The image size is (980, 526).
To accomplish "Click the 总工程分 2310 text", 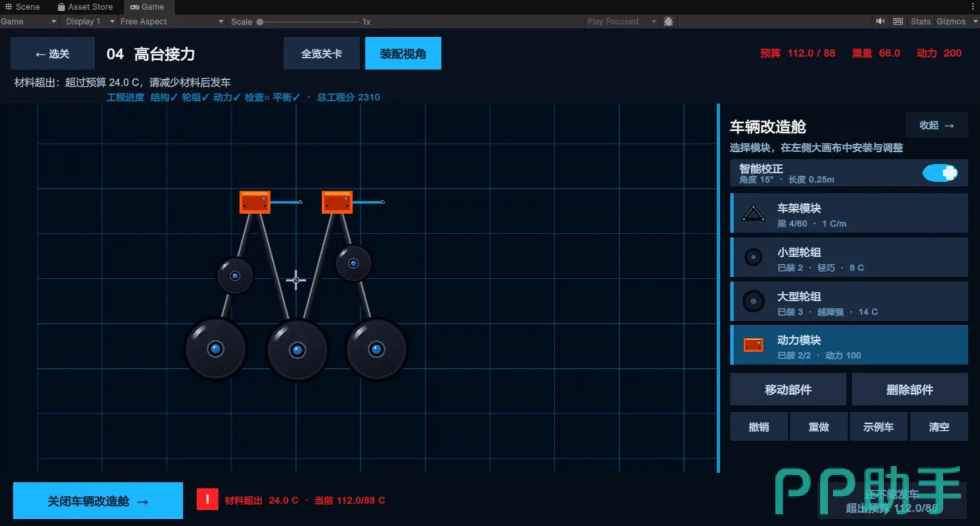I will click(x=348, y=97).
